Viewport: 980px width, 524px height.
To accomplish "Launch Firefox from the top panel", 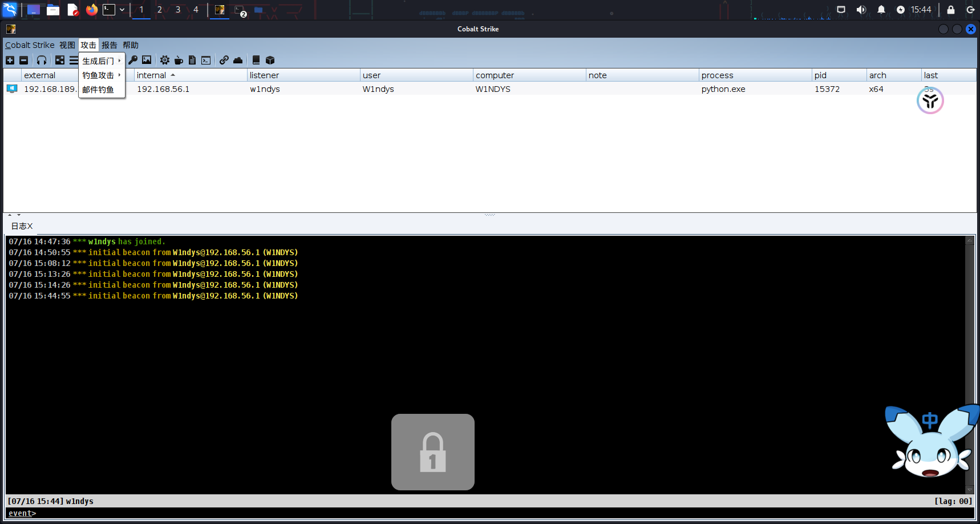I will click(91, 10).
